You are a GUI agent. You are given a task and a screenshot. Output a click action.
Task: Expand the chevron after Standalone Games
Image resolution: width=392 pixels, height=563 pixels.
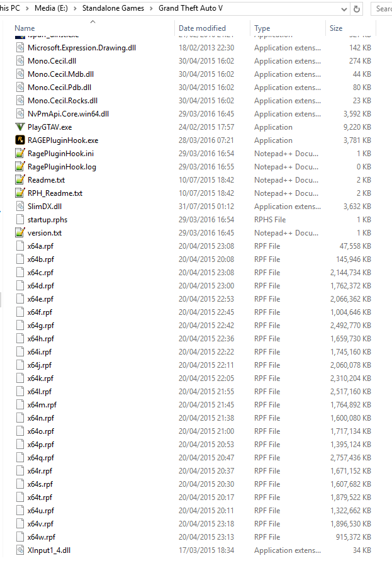[152, 8]
